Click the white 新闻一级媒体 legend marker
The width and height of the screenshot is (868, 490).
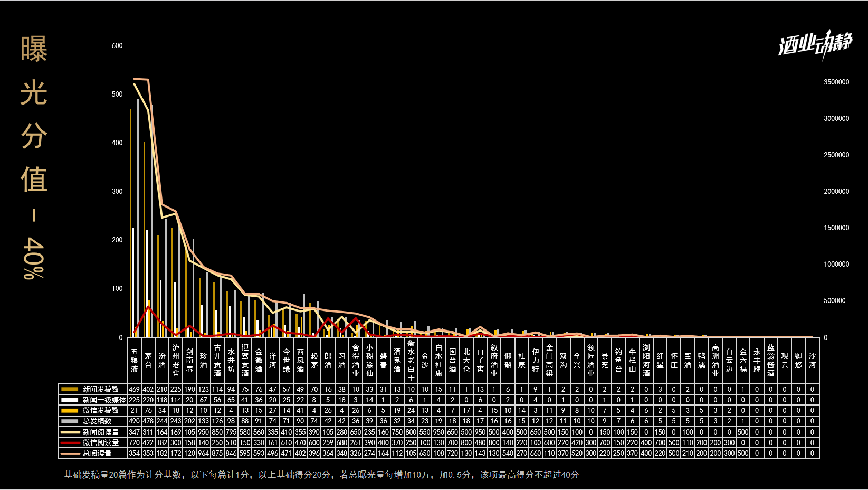tap(70, 400)
